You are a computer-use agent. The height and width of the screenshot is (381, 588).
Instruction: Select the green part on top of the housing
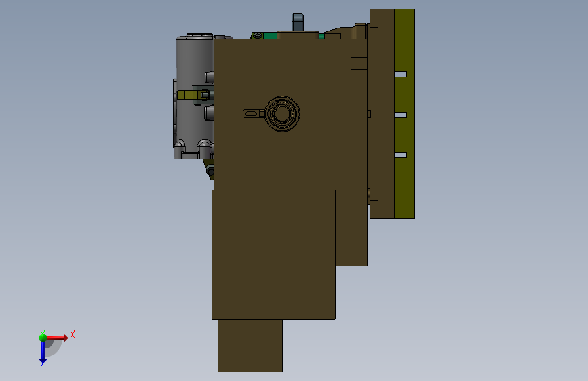(269, 36)
